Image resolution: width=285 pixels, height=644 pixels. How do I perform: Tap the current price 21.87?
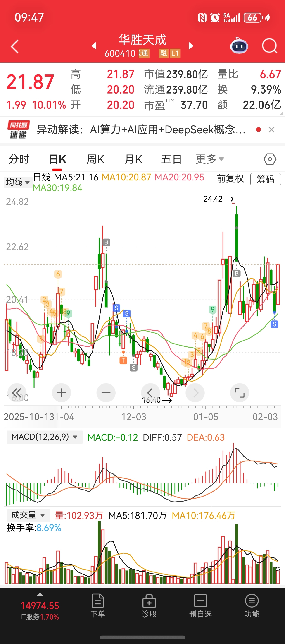[x=30, y=82]
